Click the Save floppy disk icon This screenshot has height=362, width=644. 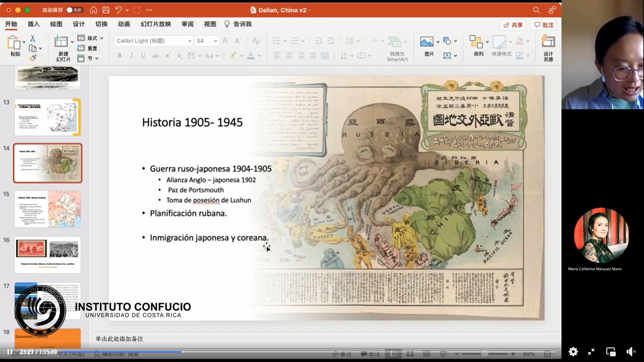click(106, 10)
